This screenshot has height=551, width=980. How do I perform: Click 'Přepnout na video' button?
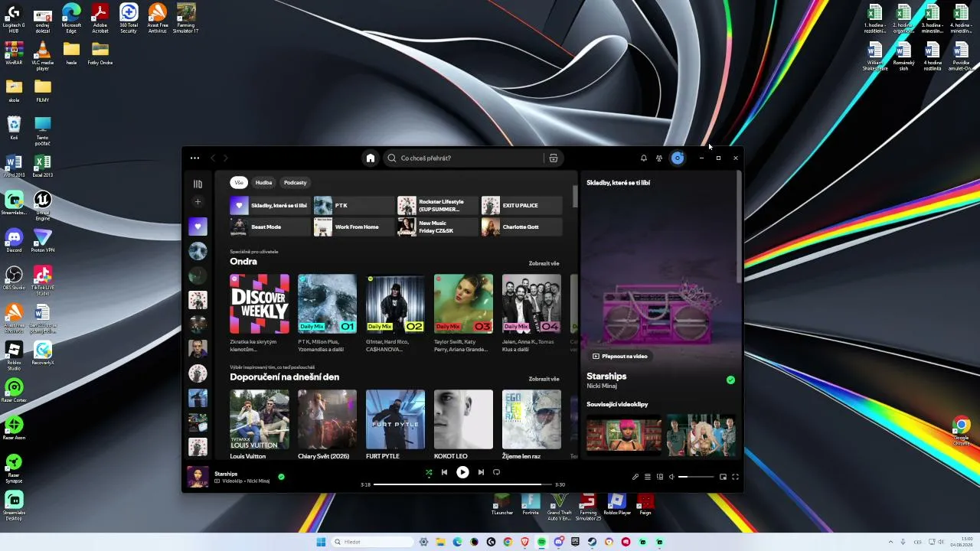tap(620, 357)
